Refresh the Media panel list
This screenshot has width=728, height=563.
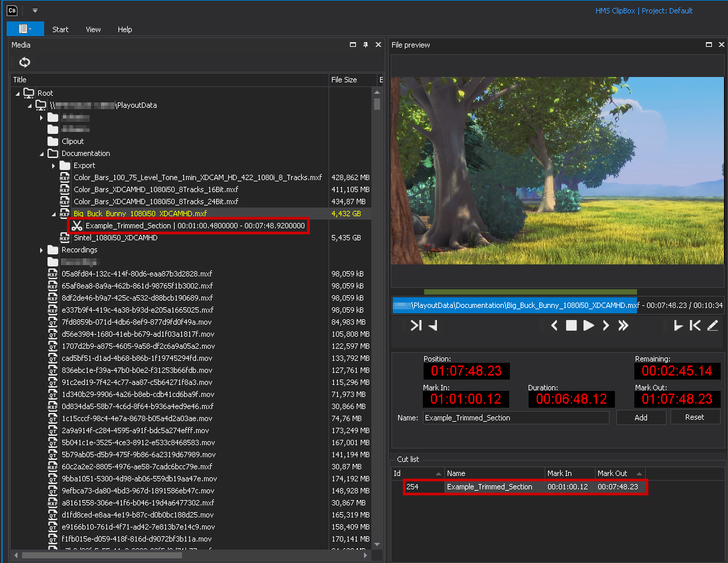[25, 62]
